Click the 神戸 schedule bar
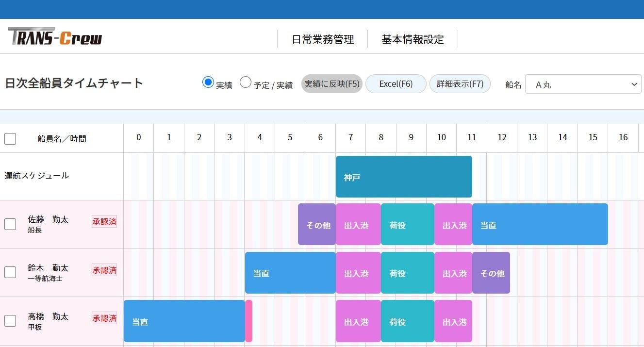This screenshot has height=347, width=644. point(403,176)
